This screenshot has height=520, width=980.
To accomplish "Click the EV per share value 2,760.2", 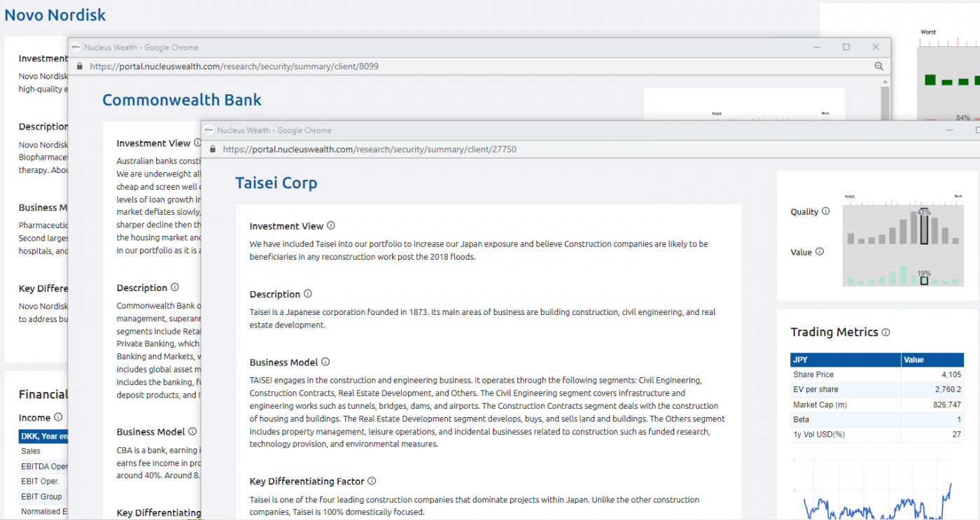I will pos(948,389).
